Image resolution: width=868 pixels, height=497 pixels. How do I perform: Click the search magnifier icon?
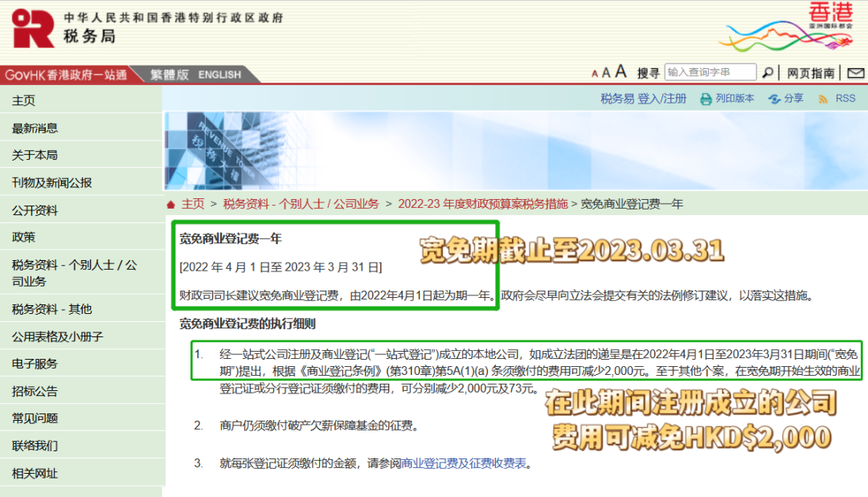(x=768, y=72)
